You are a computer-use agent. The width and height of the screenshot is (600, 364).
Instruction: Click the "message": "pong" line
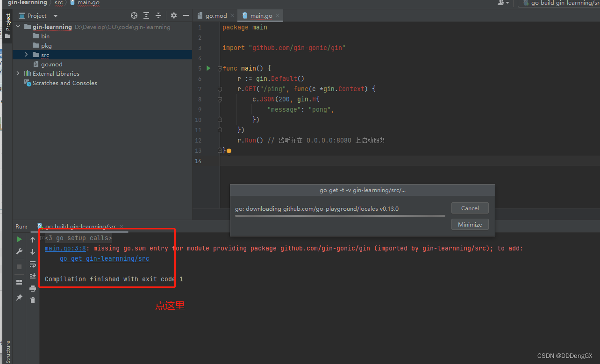[301, 109]
